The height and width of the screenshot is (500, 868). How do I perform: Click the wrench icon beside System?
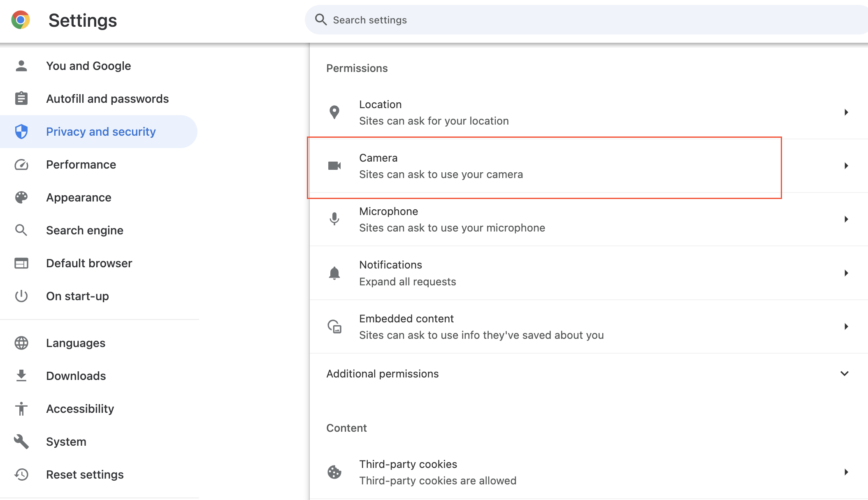(x=21, y=442)
